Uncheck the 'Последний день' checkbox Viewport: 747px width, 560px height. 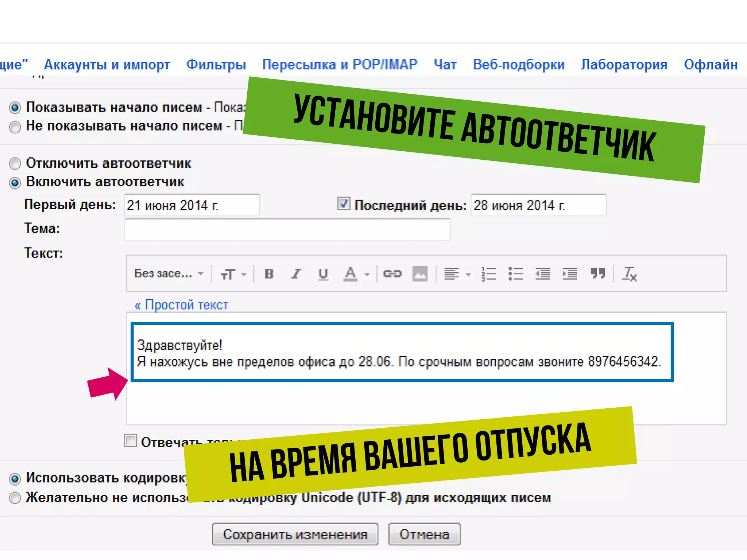click(x=344, y=203)
